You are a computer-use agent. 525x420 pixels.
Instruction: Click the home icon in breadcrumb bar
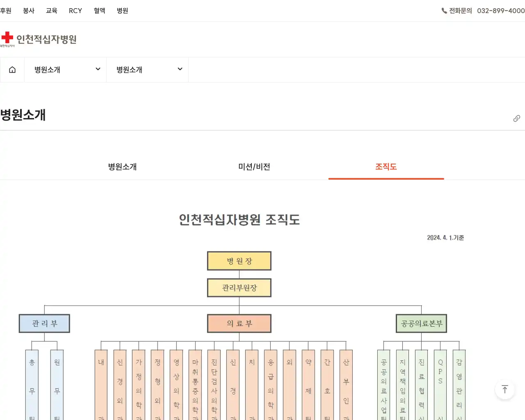click(x=12, y=69)
